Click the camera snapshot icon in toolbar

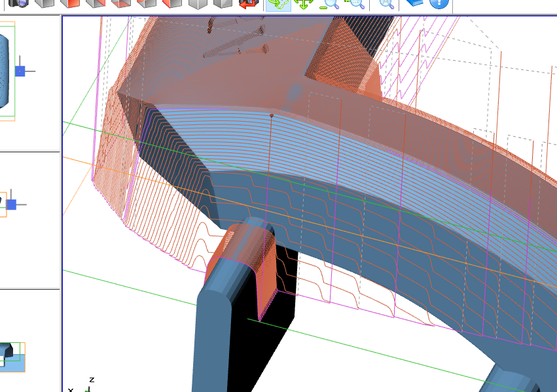(18, 3)
